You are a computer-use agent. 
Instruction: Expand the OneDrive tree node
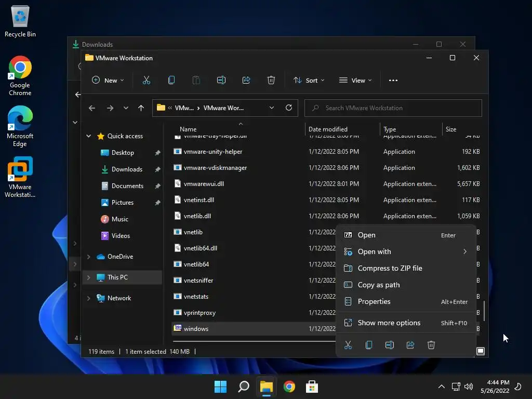88,257
